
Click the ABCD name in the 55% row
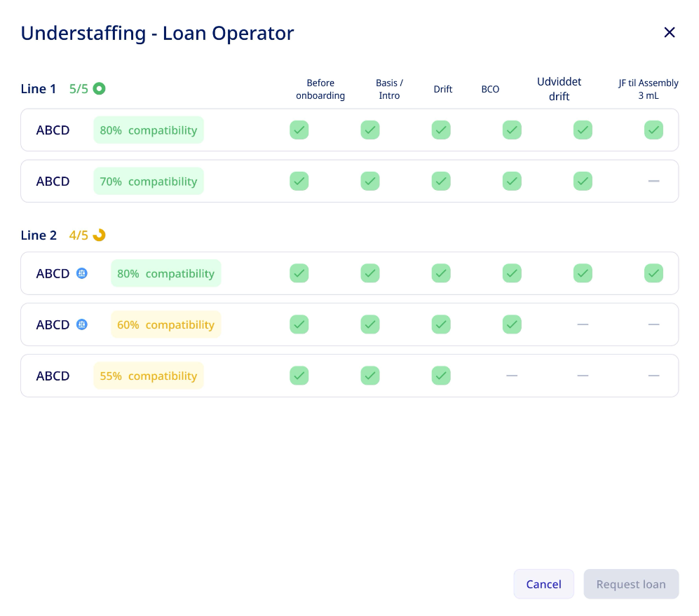point(53,376)
